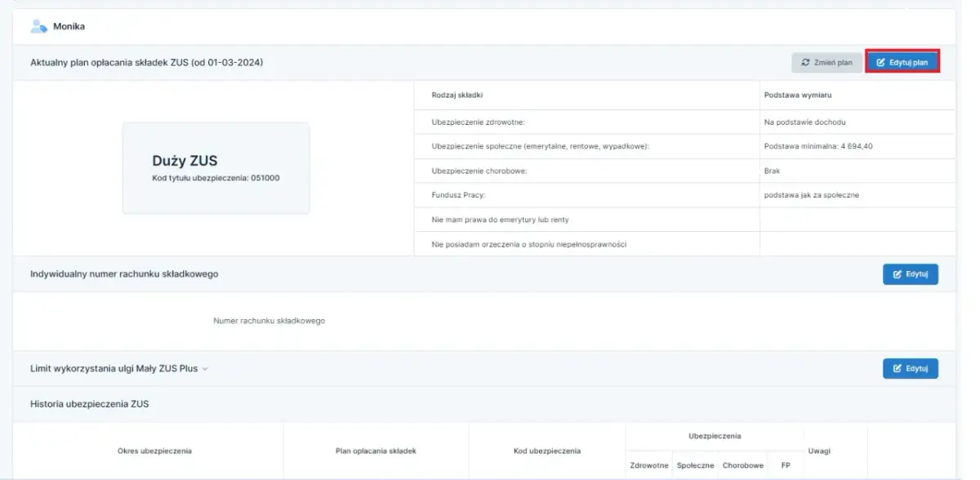980x480 pixels.
Task: Click the Zdrowotne sub-column header
Action: click(x=649, y=465)
